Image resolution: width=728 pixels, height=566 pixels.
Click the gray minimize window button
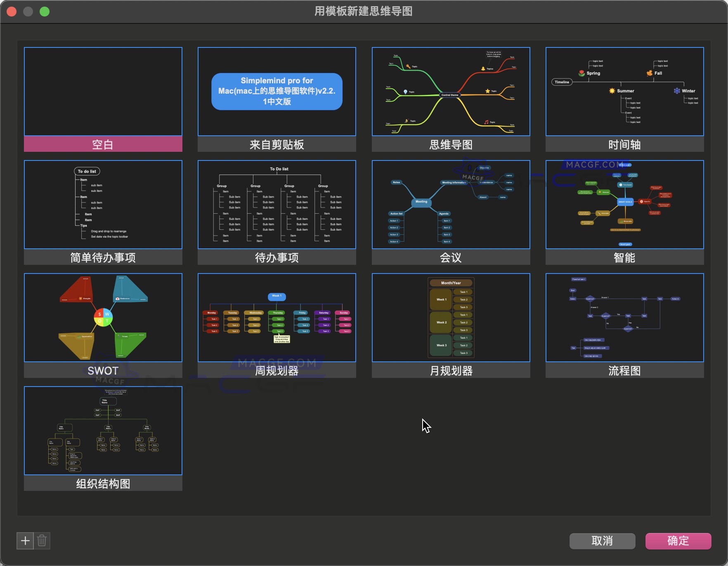pos(28,11)
